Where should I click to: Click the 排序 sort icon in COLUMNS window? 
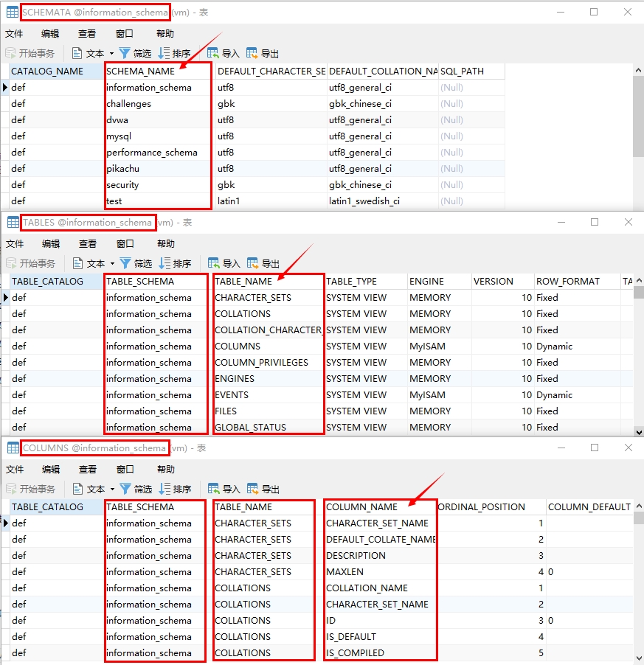point(165,489)
